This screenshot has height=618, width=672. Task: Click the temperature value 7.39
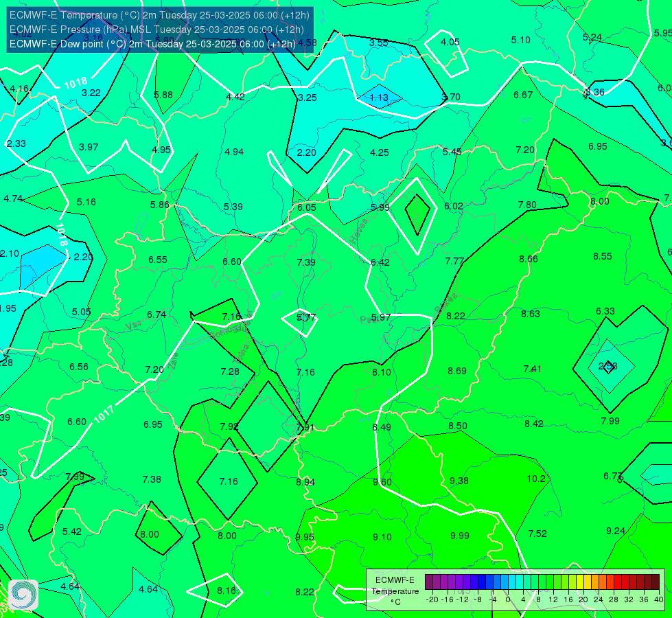306,262
